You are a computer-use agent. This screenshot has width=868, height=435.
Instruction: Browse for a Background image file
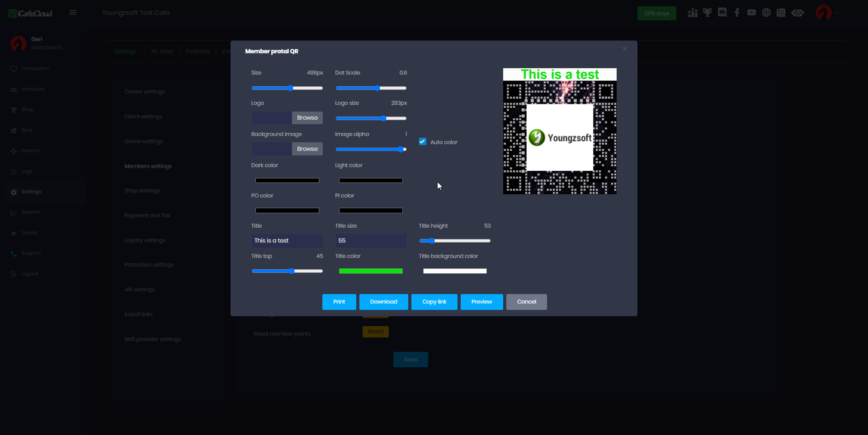tap(307, 149)
